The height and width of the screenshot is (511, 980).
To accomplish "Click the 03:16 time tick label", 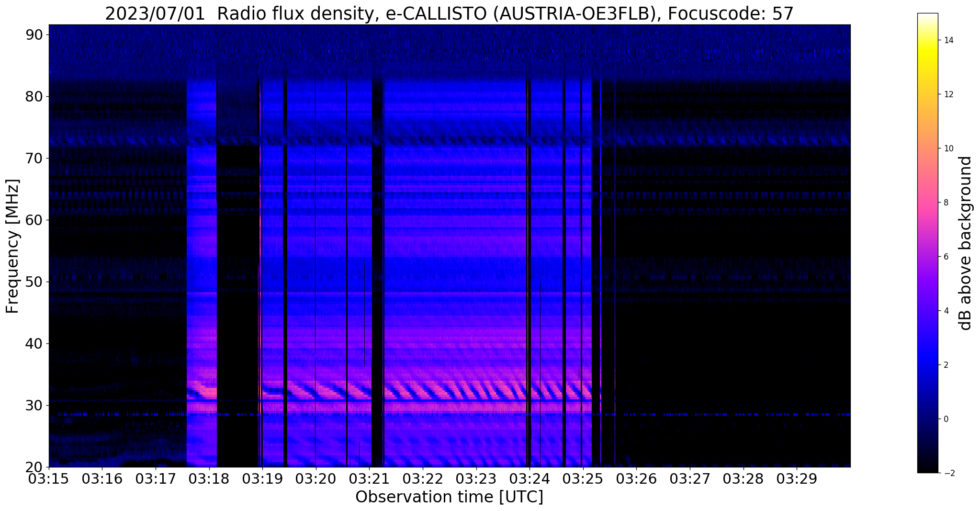I will pyautogui.click(x=102, y=478).
